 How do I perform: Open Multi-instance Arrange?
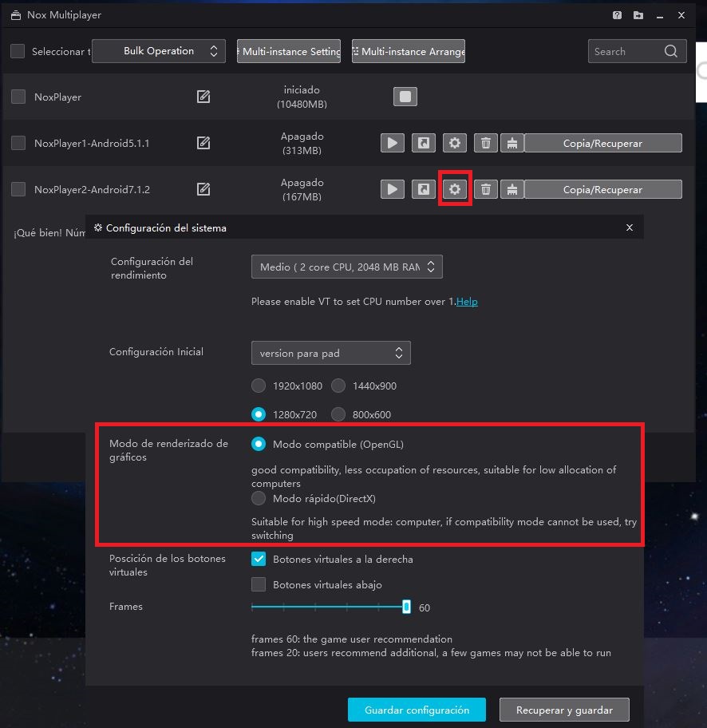409,51
